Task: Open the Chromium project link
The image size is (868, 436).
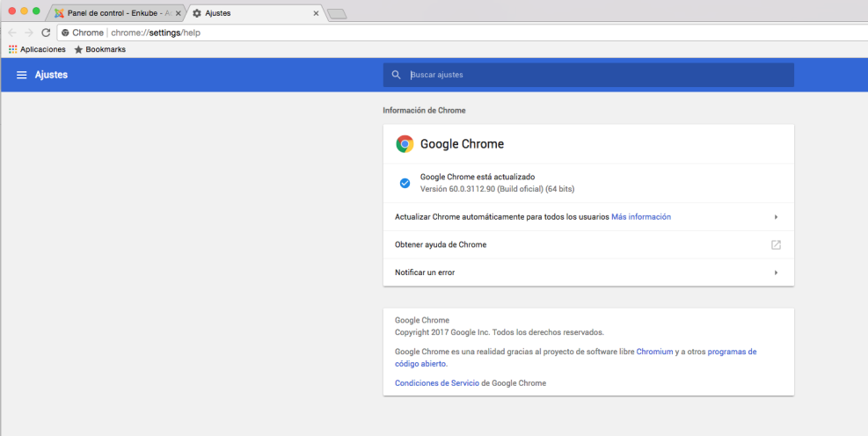Action: [x=655, y=352]
